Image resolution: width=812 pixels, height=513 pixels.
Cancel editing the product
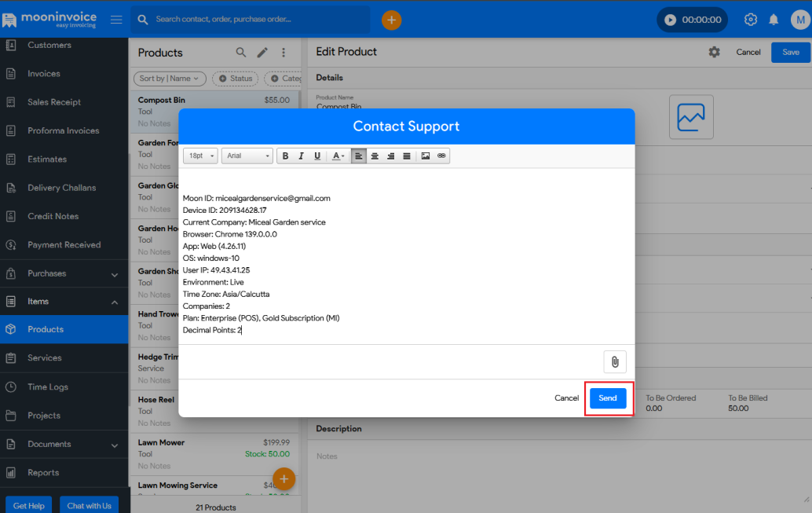coord(748,52)
